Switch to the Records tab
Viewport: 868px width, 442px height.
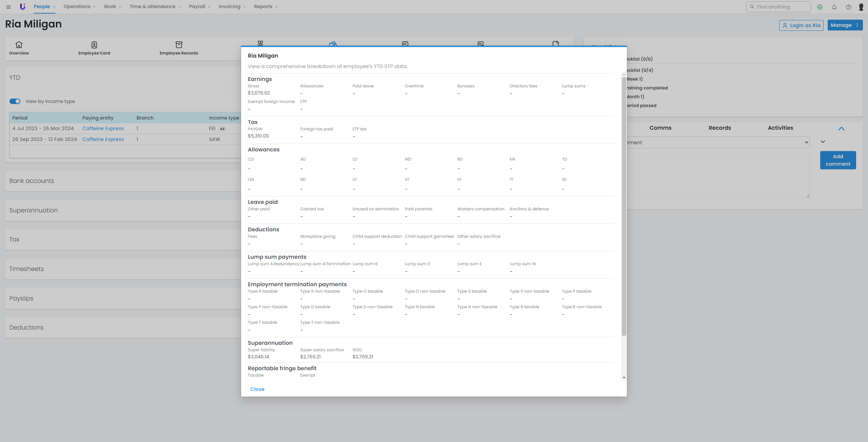point(719,128)
